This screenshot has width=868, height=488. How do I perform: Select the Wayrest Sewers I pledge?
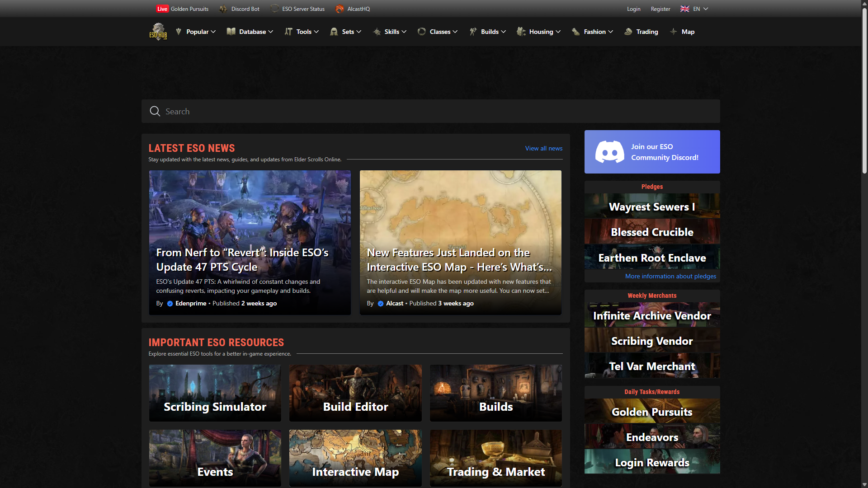652,206
